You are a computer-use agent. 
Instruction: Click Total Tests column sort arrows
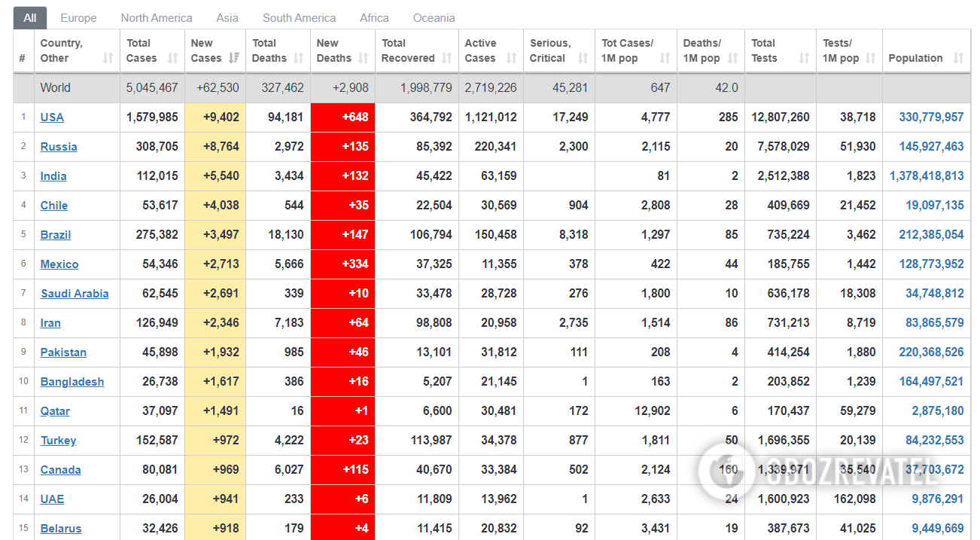tap(804, 58)
